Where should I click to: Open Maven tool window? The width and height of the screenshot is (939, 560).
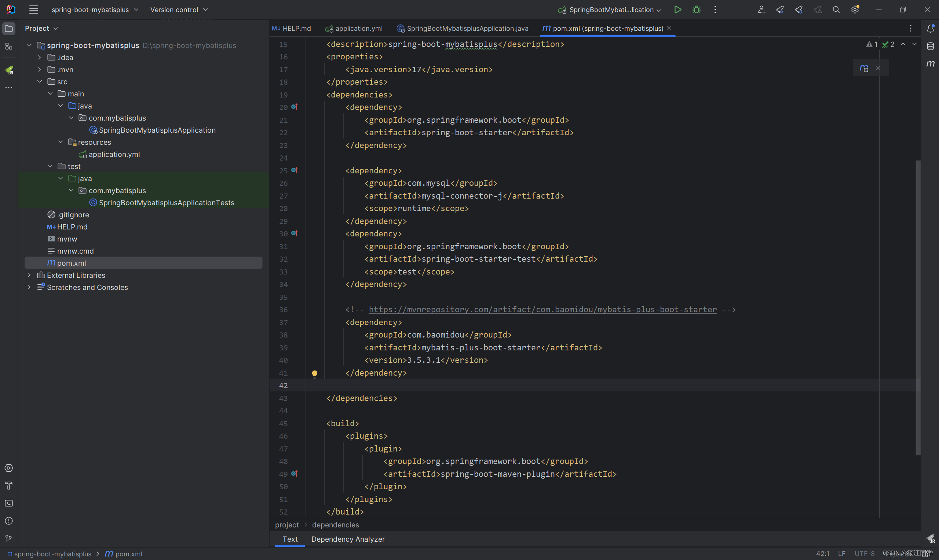point(930,63)
